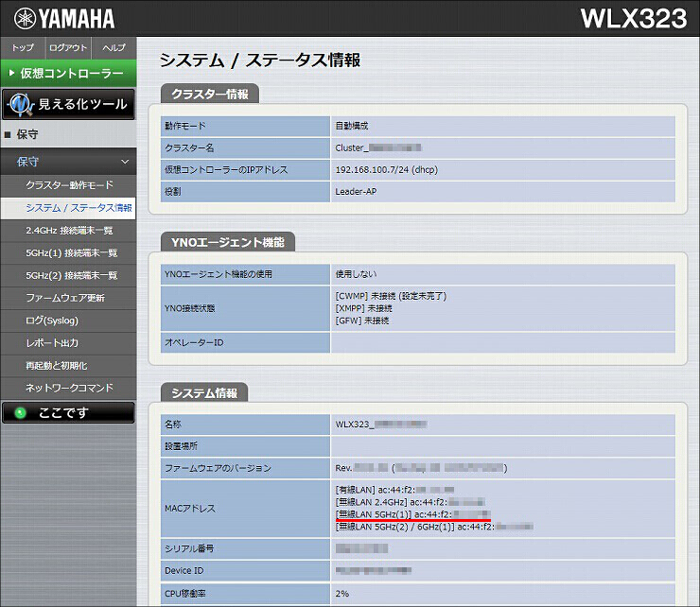Click the 自動構成 operation mode value
The height and width of the screenshot is (607, 700).
pos(352,126)
